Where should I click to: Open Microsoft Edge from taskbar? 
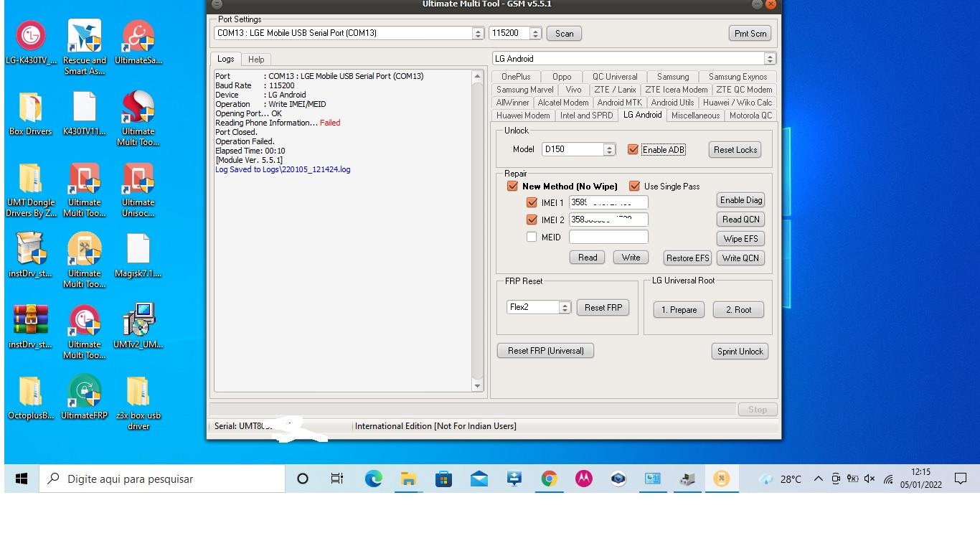pyautogui.click(x=373, y=479)
